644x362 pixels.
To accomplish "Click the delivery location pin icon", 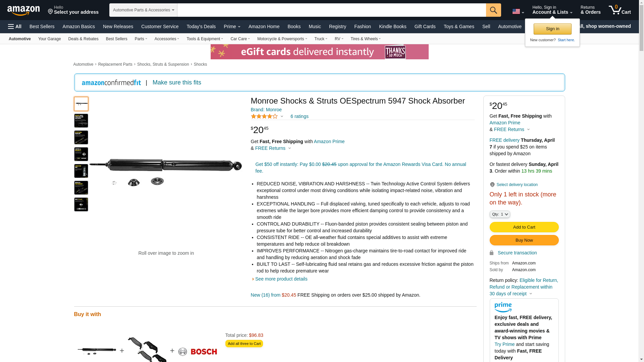I will [x=492, y=185].
